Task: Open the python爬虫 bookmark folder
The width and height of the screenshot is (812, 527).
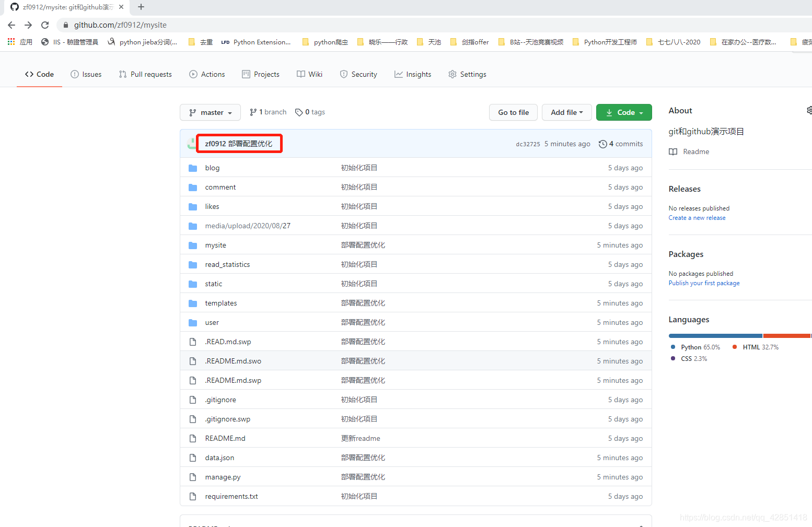Action: [x=326, y=42]
